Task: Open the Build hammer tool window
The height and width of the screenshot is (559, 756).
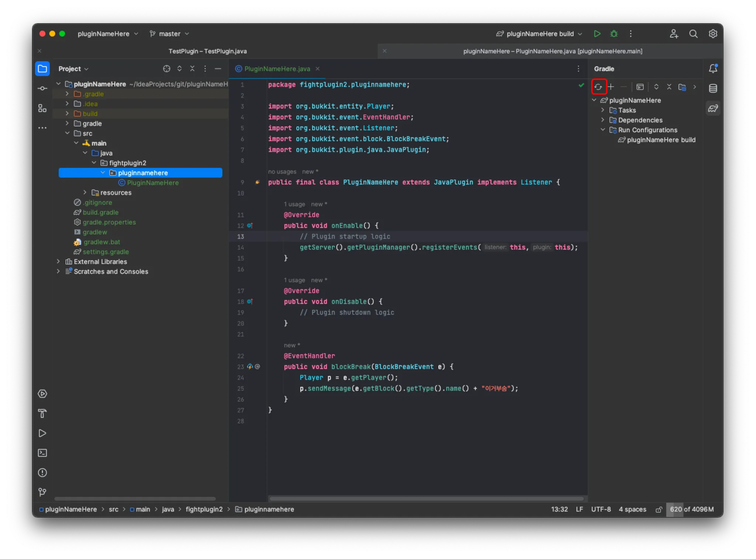Action: [42, 414]
